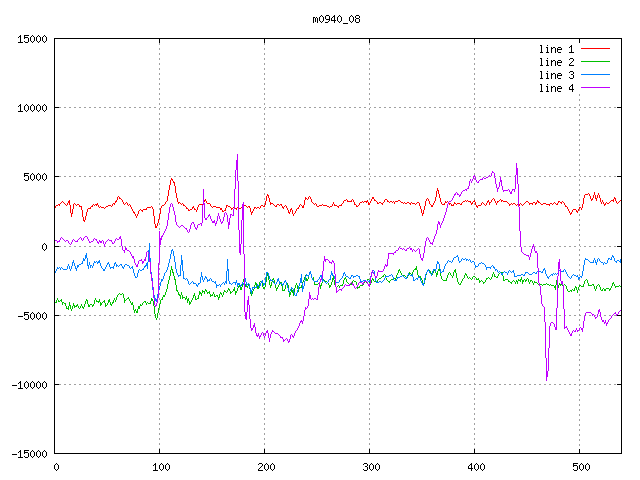640x480 pixels.
Task: Click the 200 x-axis tick label
Action: [x=264, y=467]
